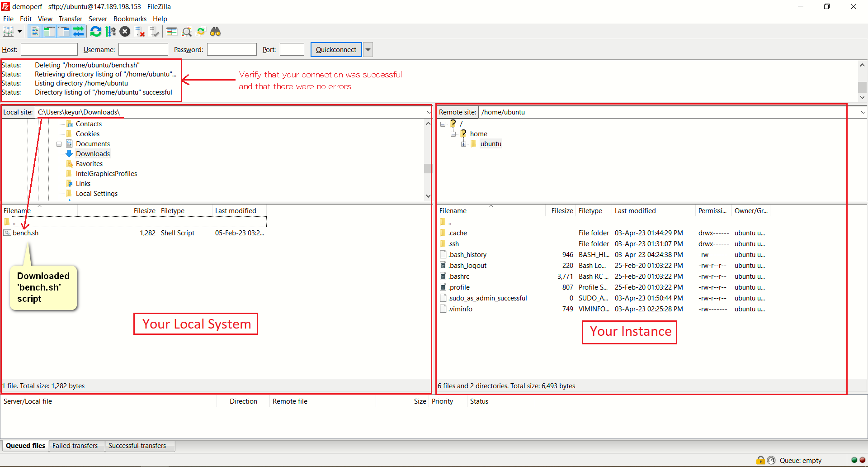The width and height of the screenshot is (868, 467).
Task: Open the Server menu
Action: [x=98, y=19]
